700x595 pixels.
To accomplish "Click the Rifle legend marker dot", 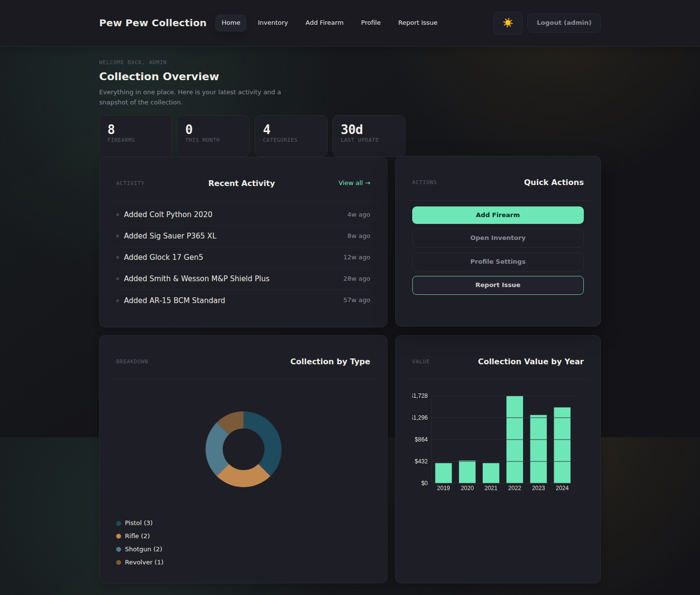I will click(119, 536).
